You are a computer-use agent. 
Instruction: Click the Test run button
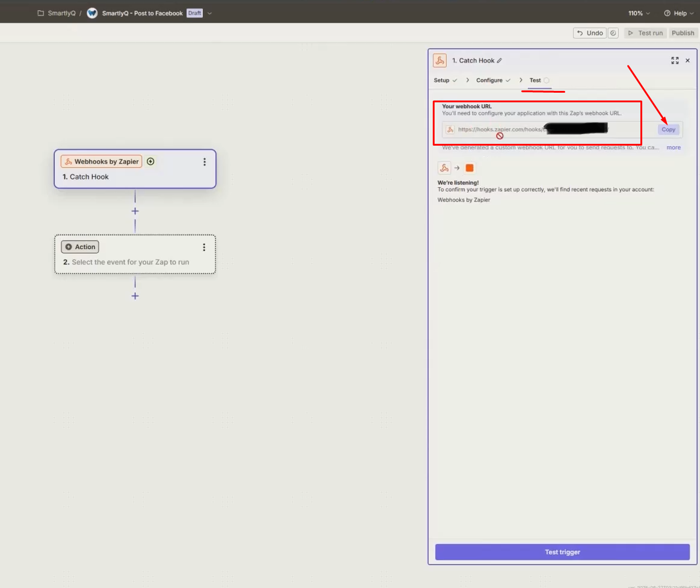point(646,33)
